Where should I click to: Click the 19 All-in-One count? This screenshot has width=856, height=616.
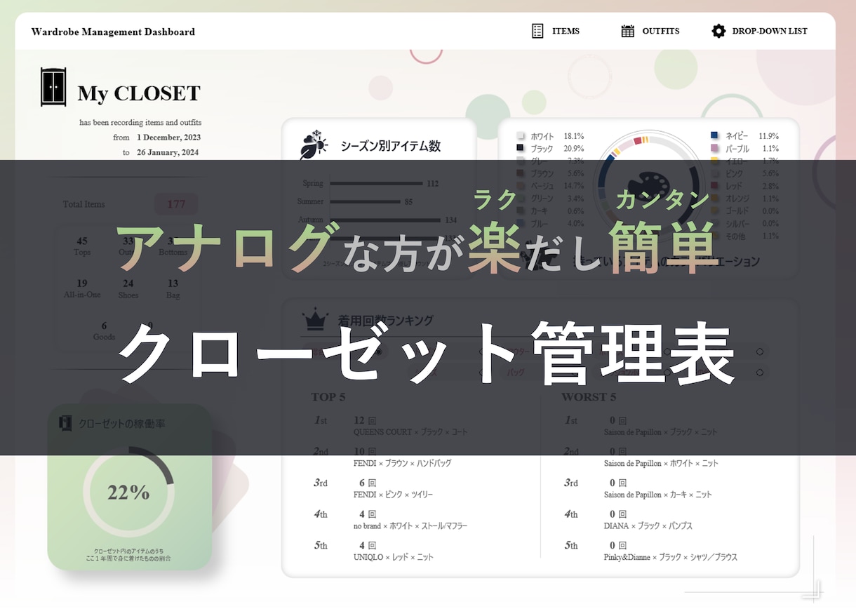(x=82, y=283)
